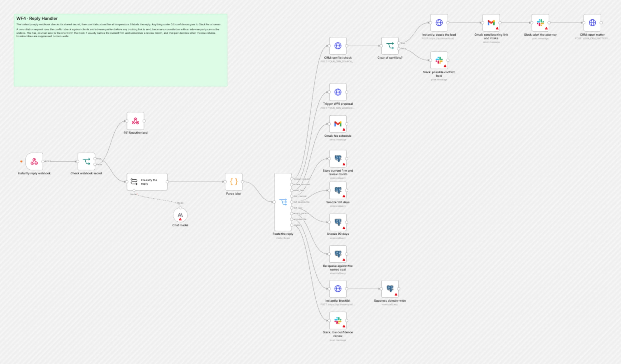Image resolution: width=621 pixels, height=364 pixels.
Task: Select Slack: alert the attorney node
Action: pos(540,23)
